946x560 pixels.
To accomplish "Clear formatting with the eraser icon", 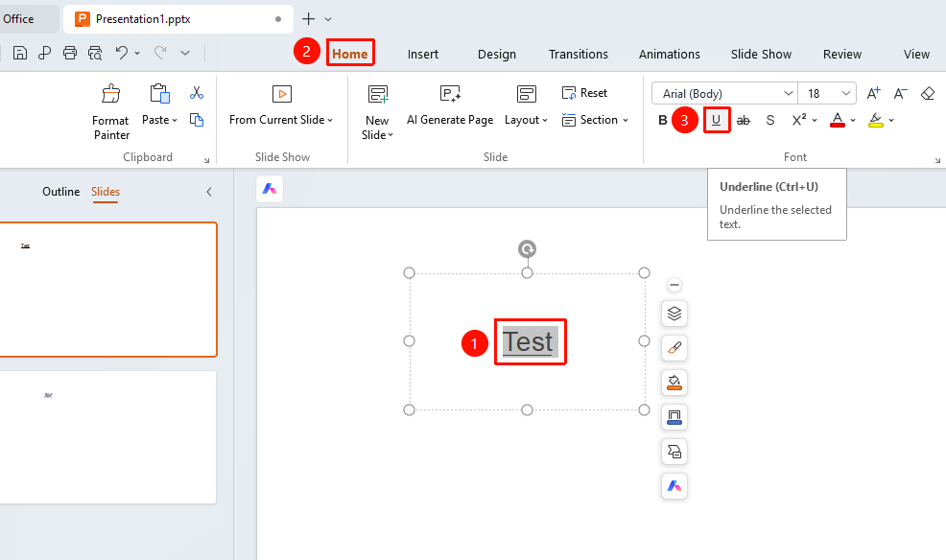I will [x=928, y=93].
